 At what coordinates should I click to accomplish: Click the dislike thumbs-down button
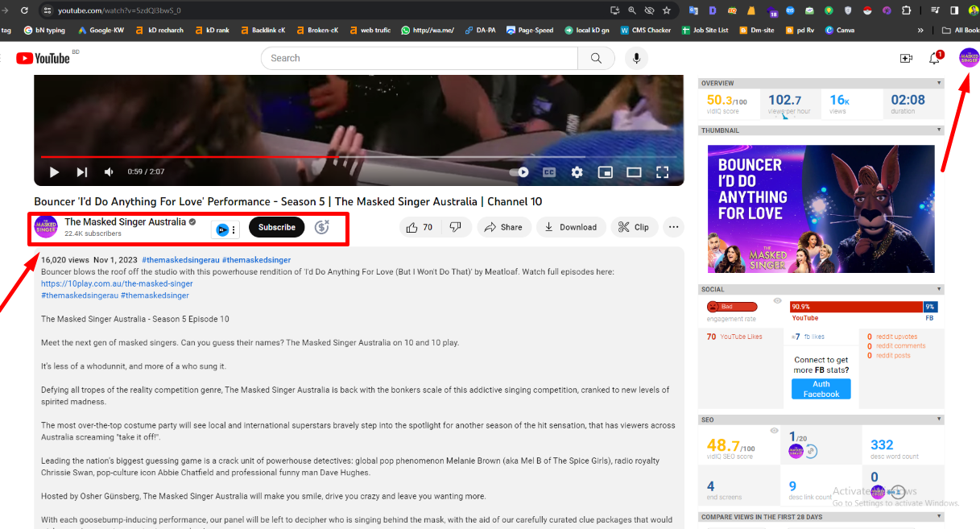[455, 227]
